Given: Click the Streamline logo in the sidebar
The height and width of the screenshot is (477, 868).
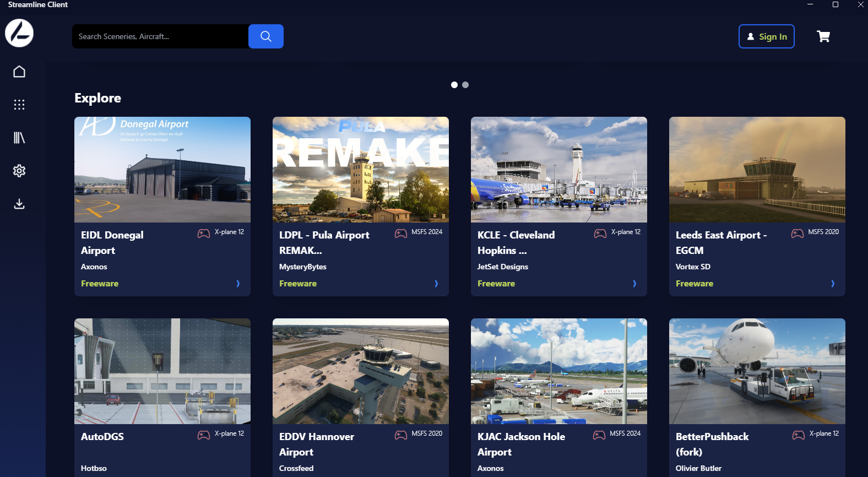Looking at the screenshot, I should pos(19,33).
